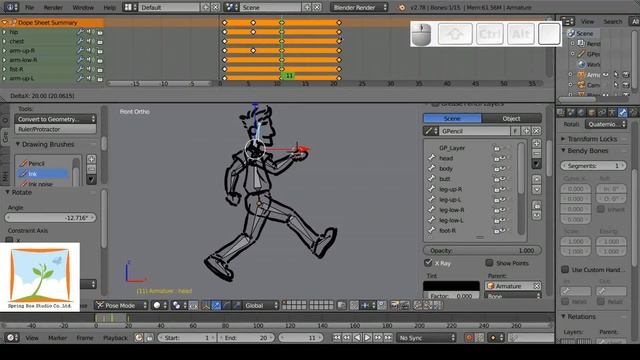Move grease pencil layer down
The image size is (640, 360).
point(536,189)
